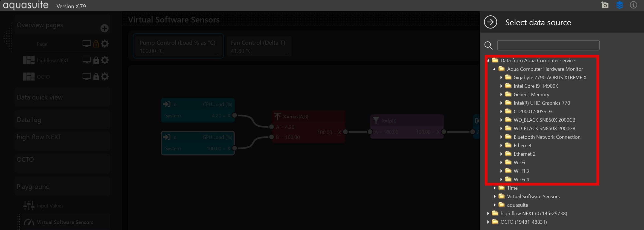Click the folder icon of Intel Core i9-14900K
Screen dimensions: 644x230
point(508,86)
